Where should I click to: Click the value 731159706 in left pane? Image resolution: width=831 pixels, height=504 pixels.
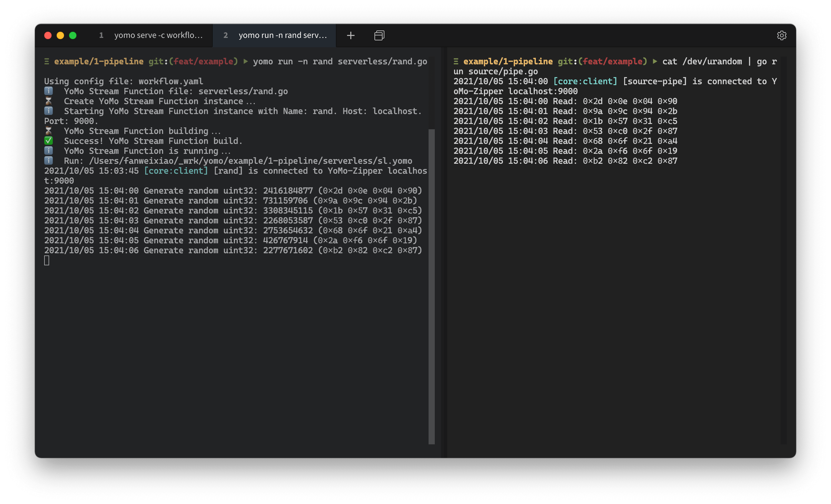point(285,201)
